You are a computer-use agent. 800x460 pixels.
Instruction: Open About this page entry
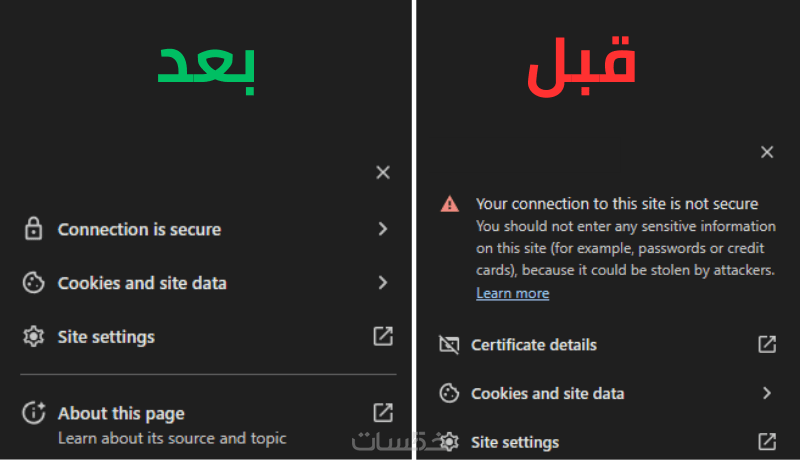pos(121,413)
